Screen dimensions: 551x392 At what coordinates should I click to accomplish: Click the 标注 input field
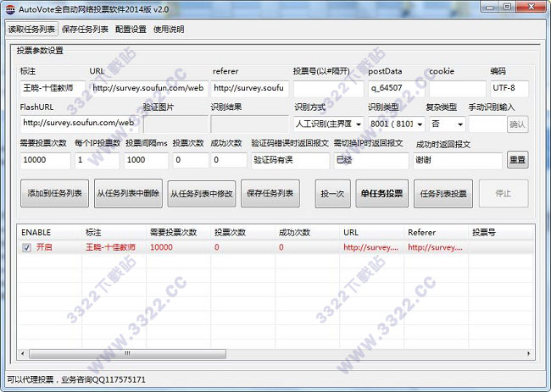tap(53, 88)
